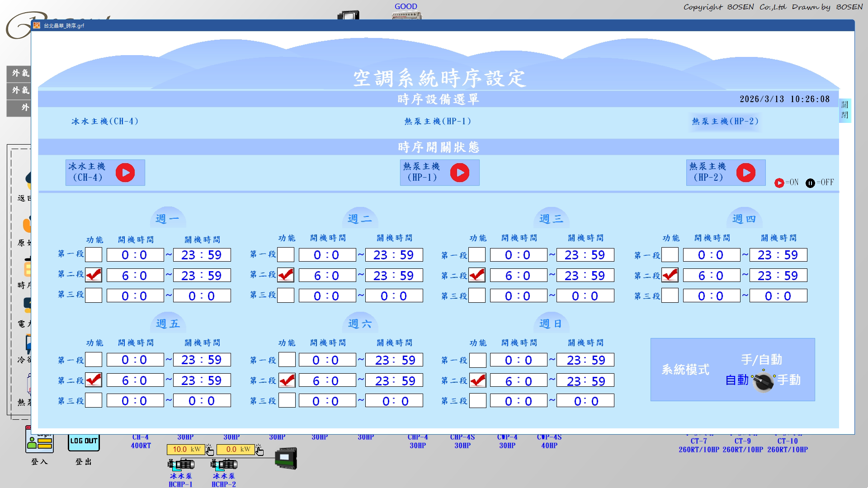The image size is (868, 488).
Task: Check Sunday third period function checkbox
Action: click(478, 401)
